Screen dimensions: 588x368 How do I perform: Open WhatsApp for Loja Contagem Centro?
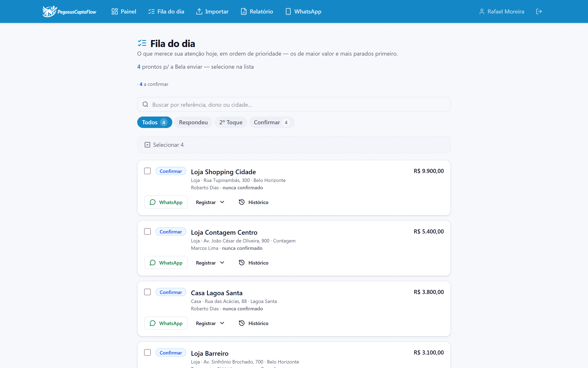pos(166,263)
